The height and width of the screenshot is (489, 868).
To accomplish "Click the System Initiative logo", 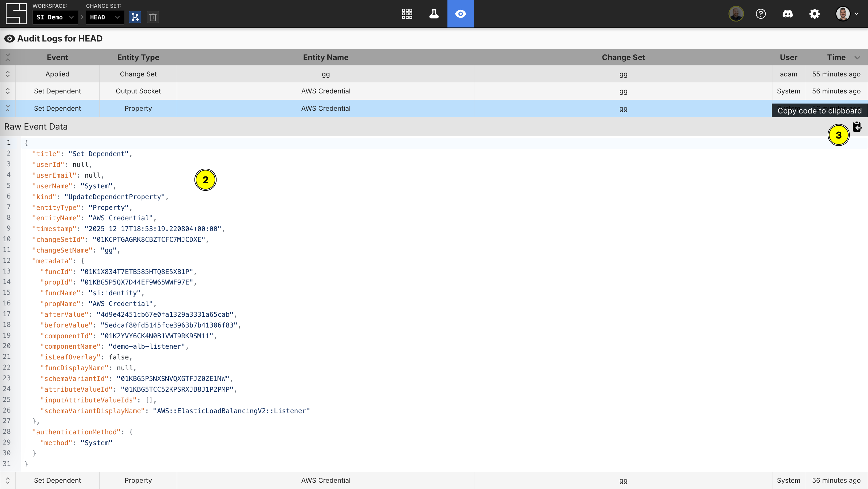I will (16, 13).
